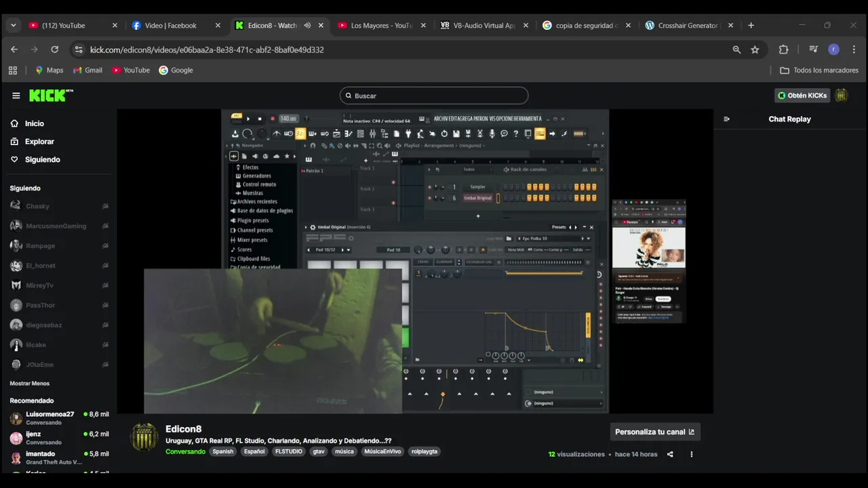Close the (112) YouTube tab
868x488 pixels.
click(115, 25)
